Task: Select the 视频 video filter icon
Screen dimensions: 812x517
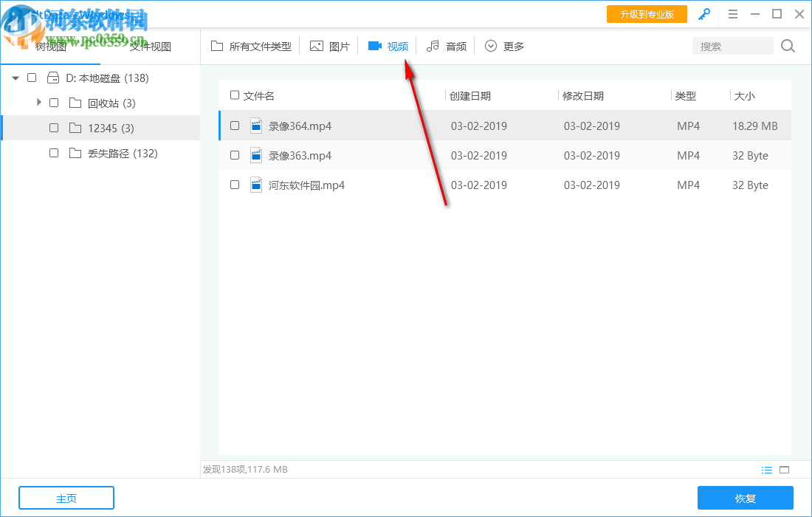Action: (376, 45)
